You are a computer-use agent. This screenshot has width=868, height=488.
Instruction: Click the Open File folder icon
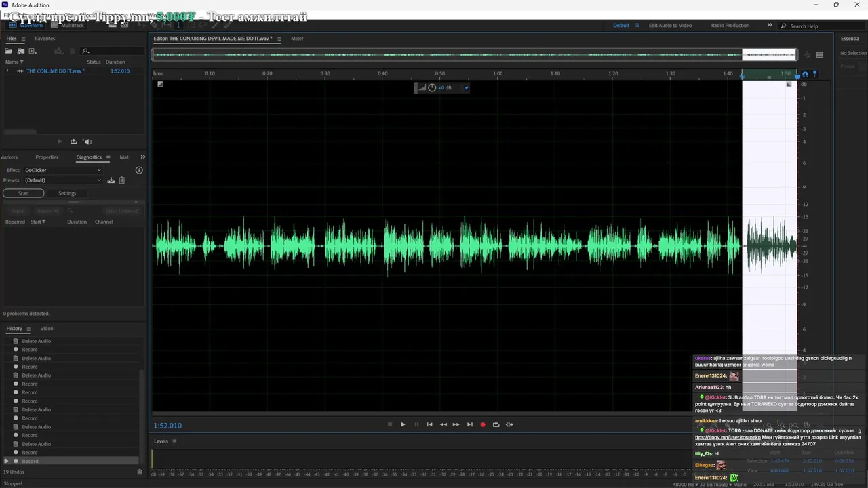9,51
